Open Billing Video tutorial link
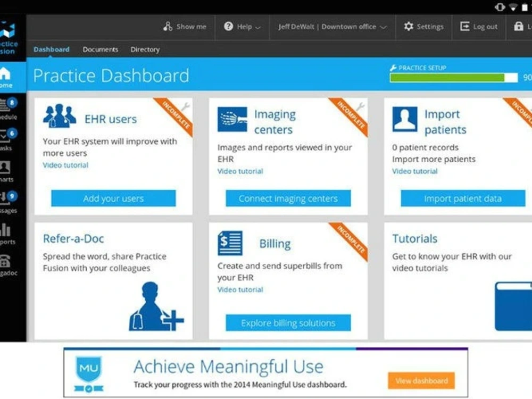 pos(240,290)
